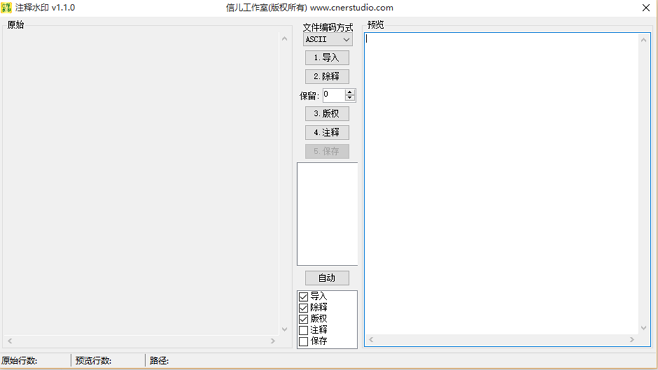Click left arrow of 原始 panel horizontal scrollbar
This screenshot has width=658, height=370.
pyautogui.click(x=10, y=341)
